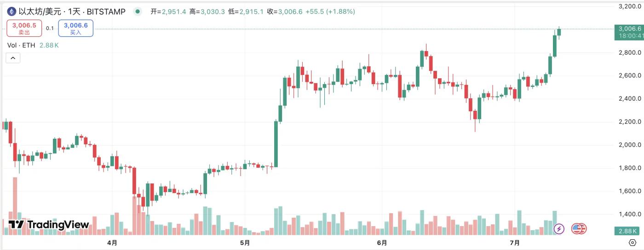The height and width of the screenshot is (250, 644).
Task: Click the red 卖出 3,006.5 sell button
Action: pos(24,28)
